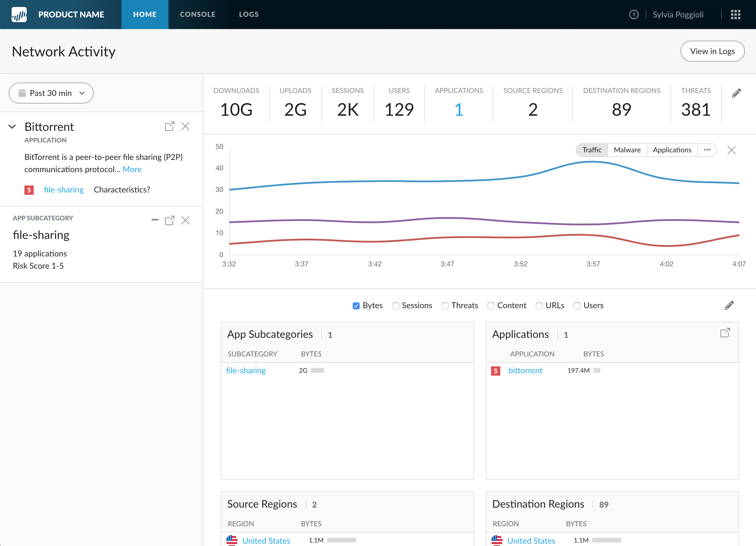Click the Applications widget pop-out icon
The height and width of the screenshot is (546, 756).
725,333
